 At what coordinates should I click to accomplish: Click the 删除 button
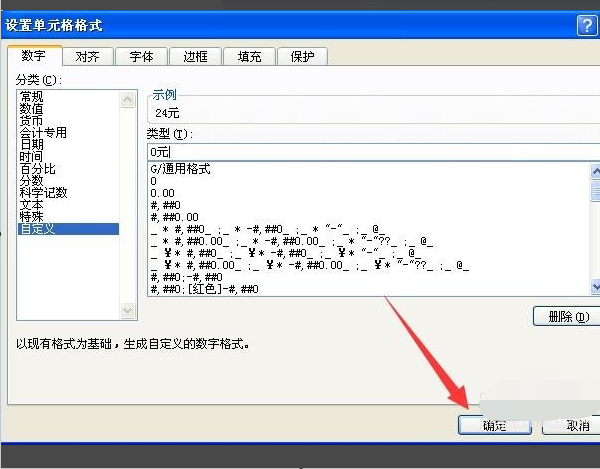click(x=567, y=317)
